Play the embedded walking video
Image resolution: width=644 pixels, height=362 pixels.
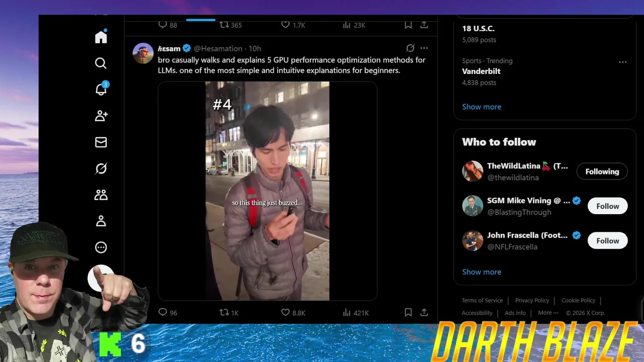(x=267, y=191)
